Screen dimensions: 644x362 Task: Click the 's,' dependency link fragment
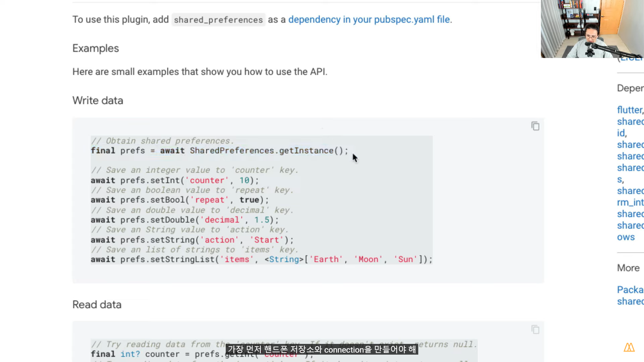(x=620, y=180)
